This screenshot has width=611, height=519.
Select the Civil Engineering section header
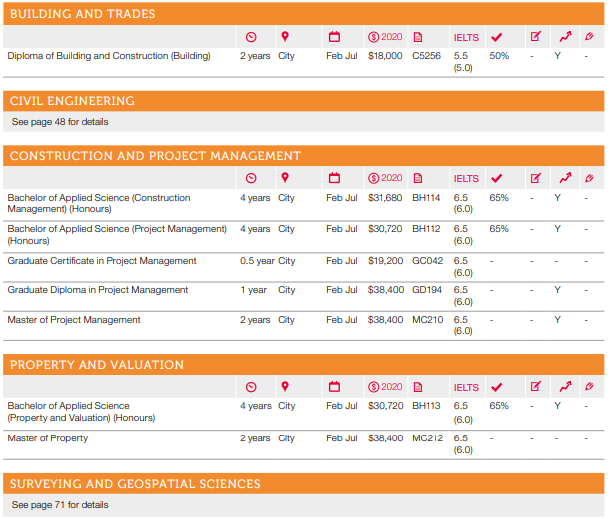click(72, 101)
